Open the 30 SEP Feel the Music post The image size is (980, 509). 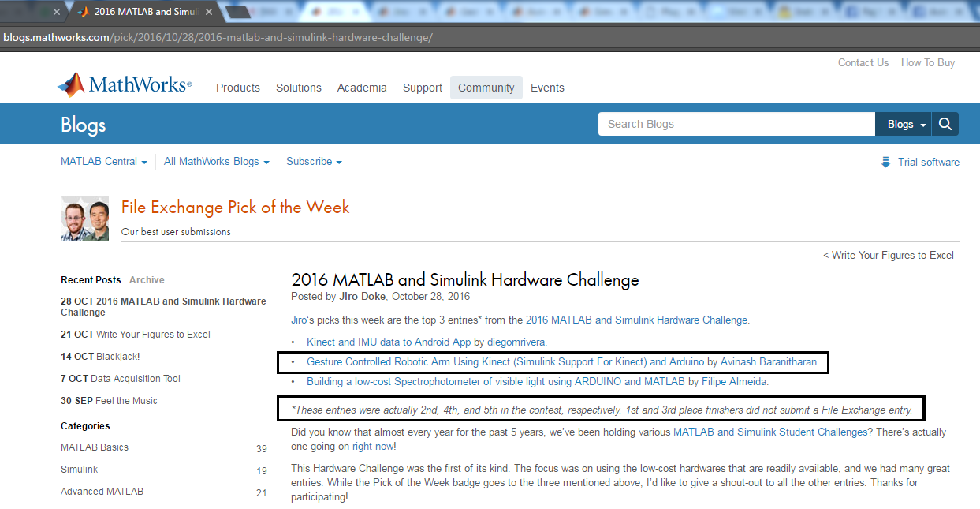(x=109, y=401)
